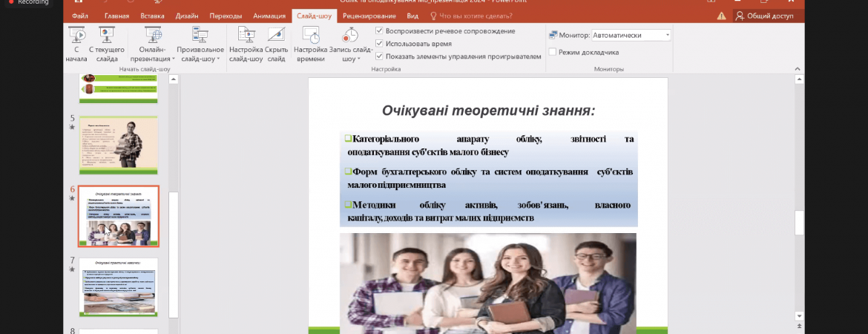Image resolution: width=868 pixels, height=334 pixels.
Task: Select slide 6 thumbnail
Action: (x=119, y=217)
